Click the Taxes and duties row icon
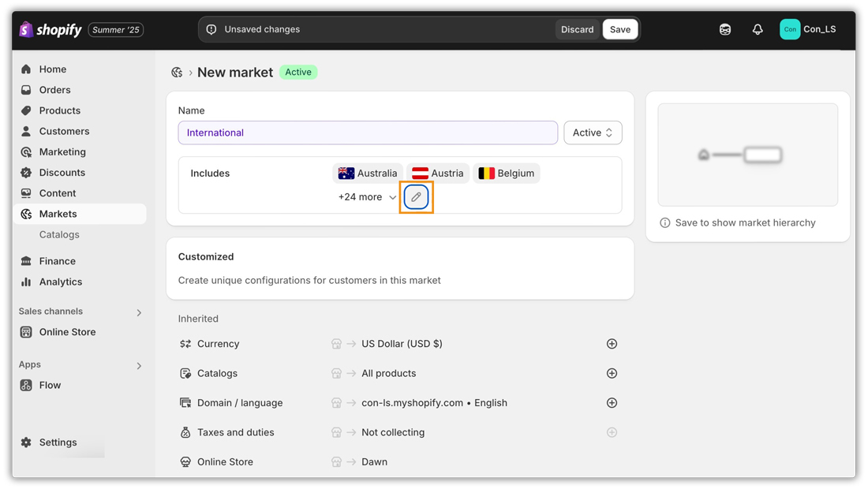This screenshot has height=489, width=868. pos(185,432)
